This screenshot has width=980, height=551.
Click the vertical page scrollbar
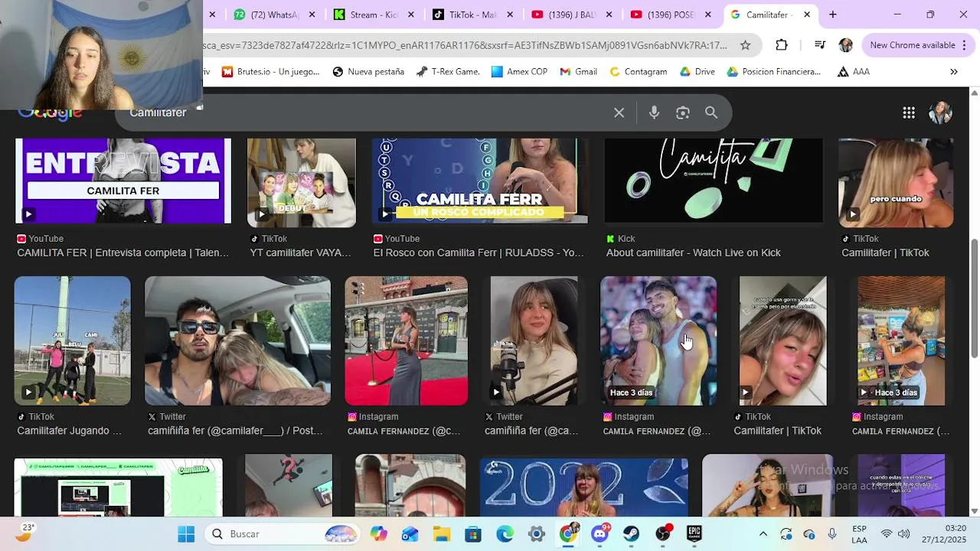click(x=974, y=298)
